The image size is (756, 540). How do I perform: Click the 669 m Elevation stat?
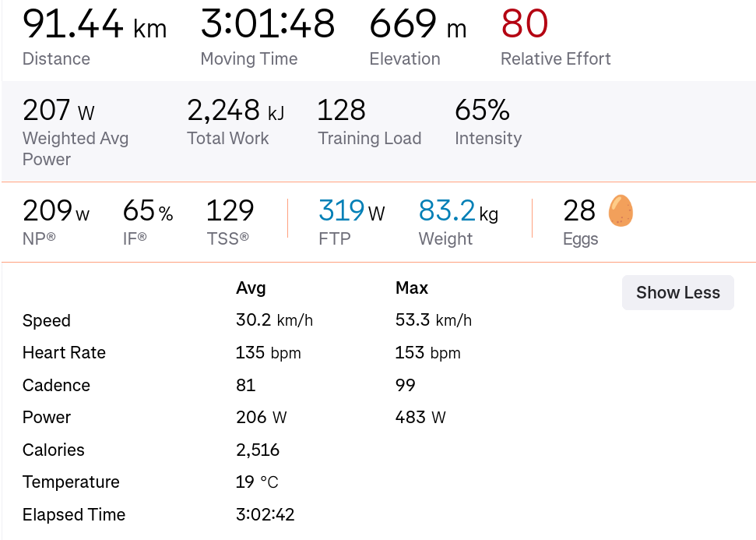418,23
